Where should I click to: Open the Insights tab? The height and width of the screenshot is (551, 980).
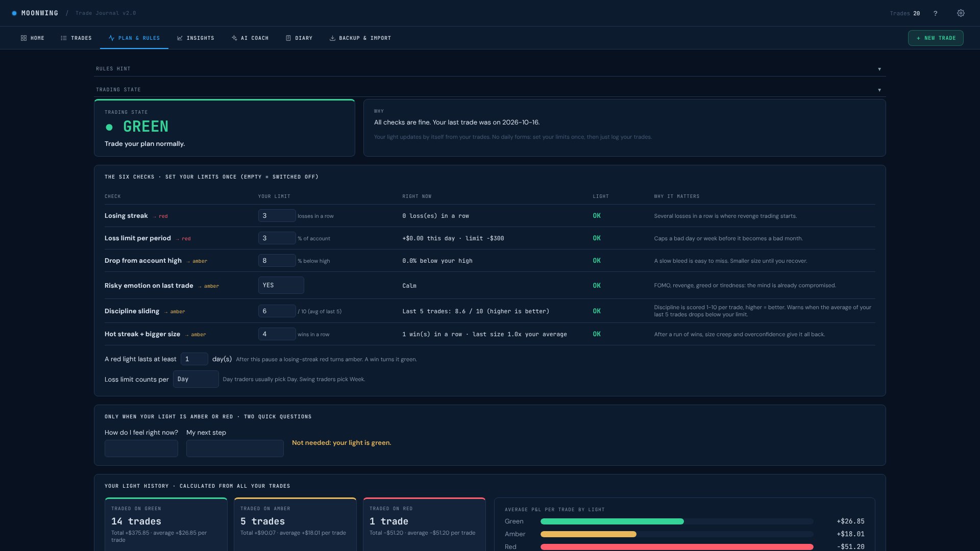coord(195,38)
